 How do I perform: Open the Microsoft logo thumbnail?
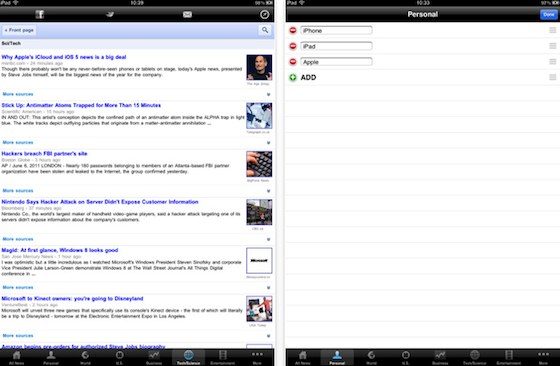259,261
